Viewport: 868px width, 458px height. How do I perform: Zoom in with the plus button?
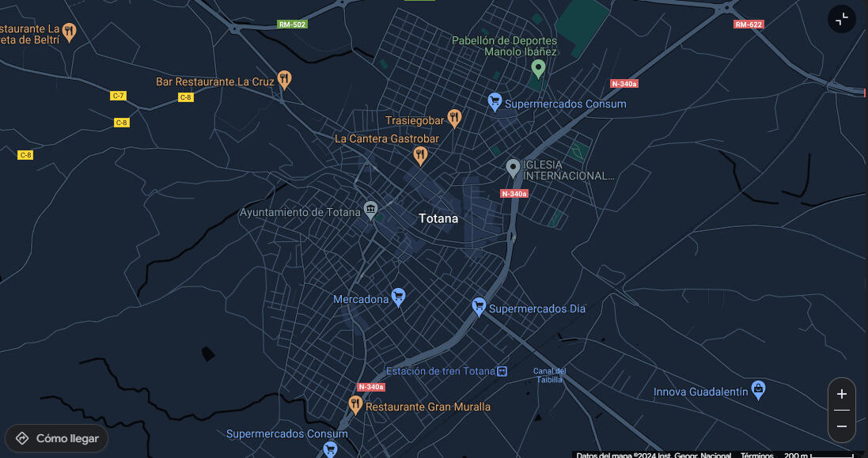(841, 395)
